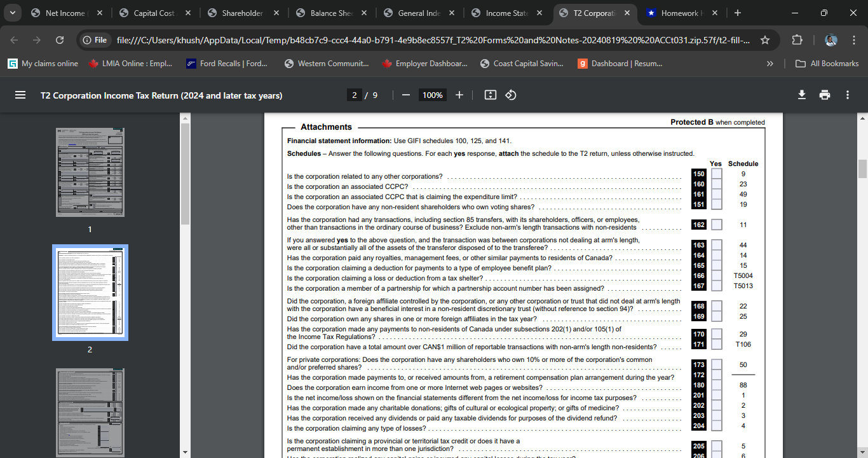Image resolution: width=868 pixels, height=458 pixels.
Task: Open the Ford Recalls bookmark
Action: pyautogui.click(x=228, y=64)
